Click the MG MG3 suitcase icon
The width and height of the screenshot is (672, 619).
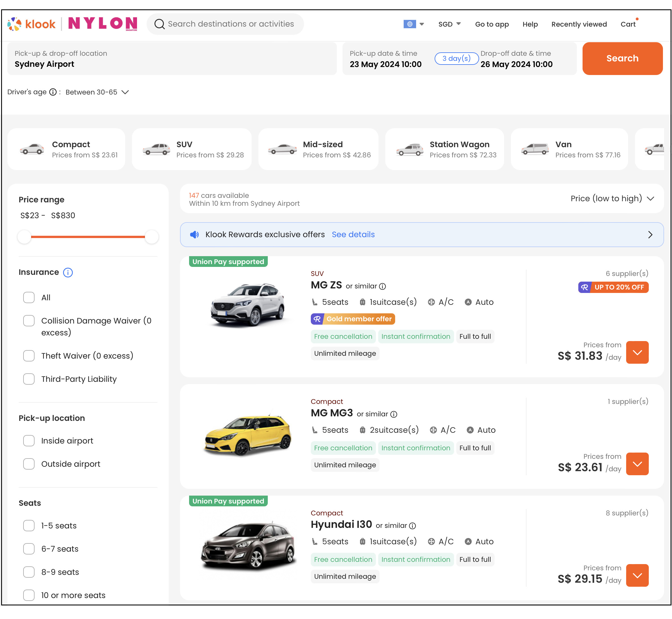(362, 430)
